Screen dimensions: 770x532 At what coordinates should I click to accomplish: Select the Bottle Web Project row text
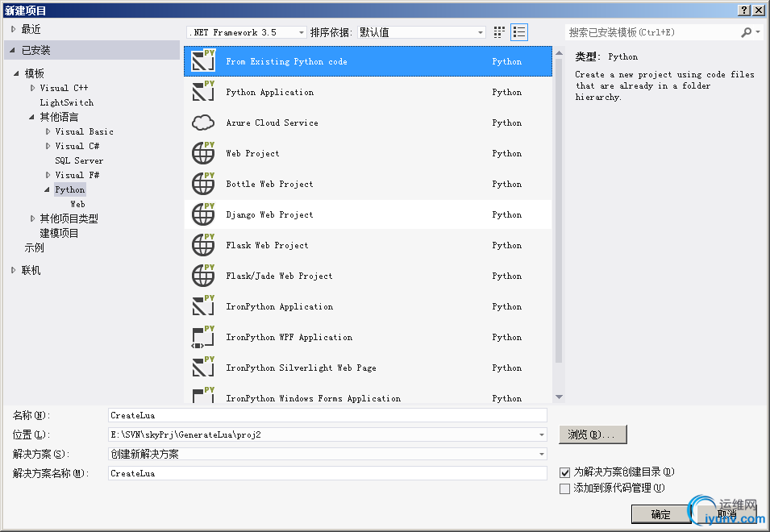tap(269, 184)
